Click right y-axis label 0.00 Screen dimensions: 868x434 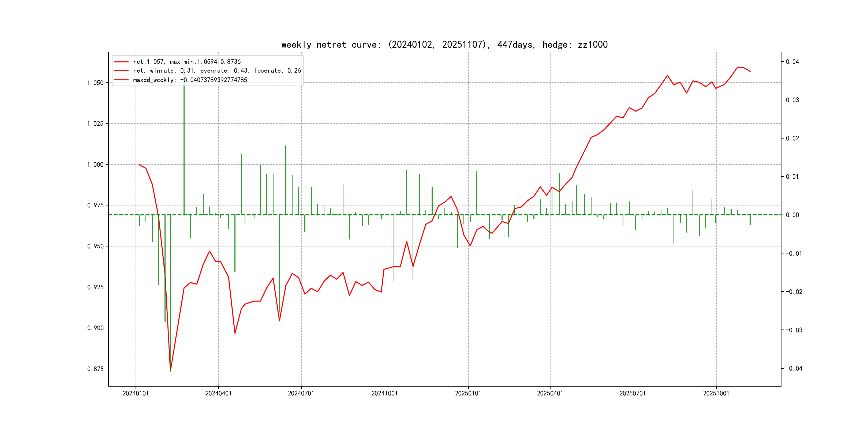[792, 215]
